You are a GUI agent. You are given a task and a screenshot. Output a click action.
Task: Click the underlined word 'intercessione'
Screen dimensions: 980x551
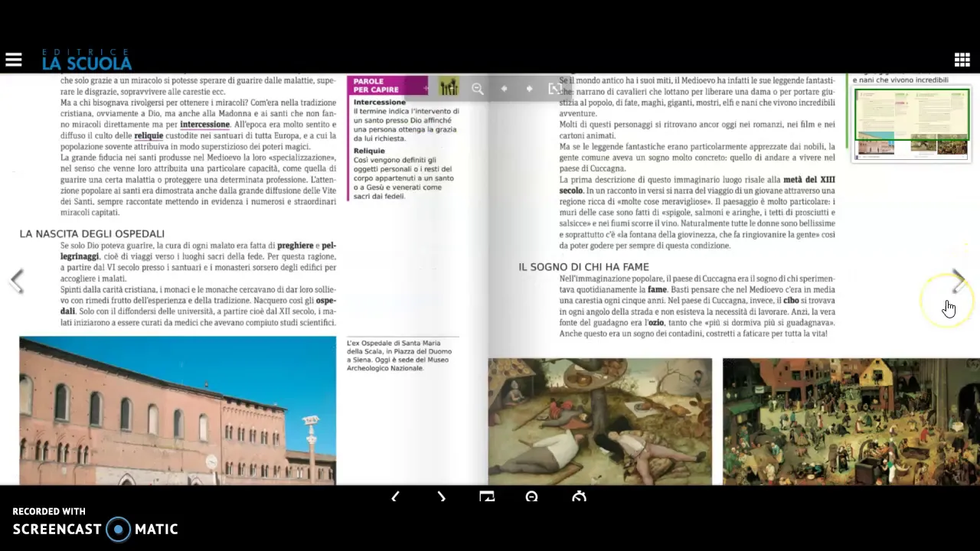[204, 124]
